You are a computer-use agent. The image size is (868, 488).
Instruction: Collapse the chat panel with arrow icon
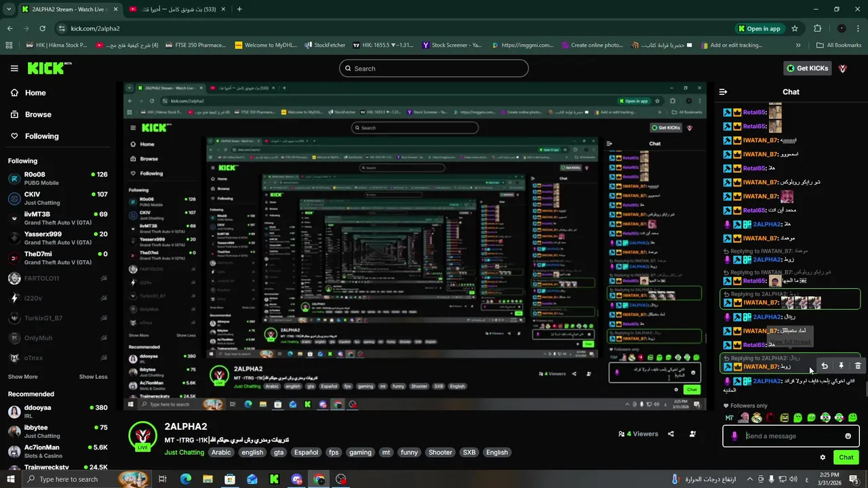(723, 92)
